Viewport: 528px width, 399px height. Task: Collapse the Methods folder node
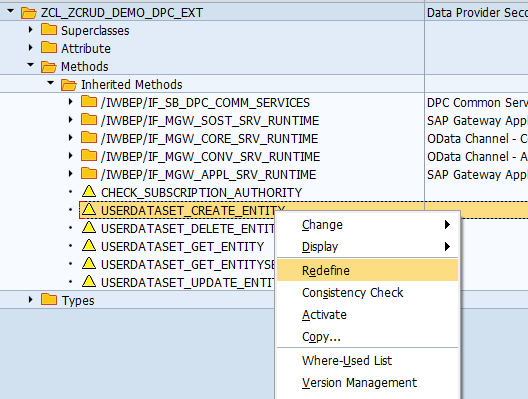[31, 65]
